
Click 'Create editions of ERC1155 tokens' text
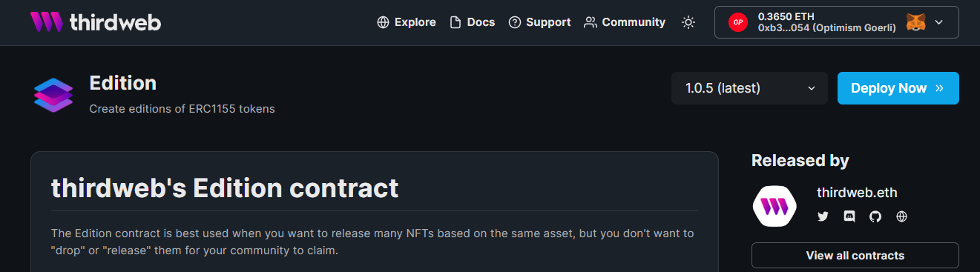pos(182,109)
